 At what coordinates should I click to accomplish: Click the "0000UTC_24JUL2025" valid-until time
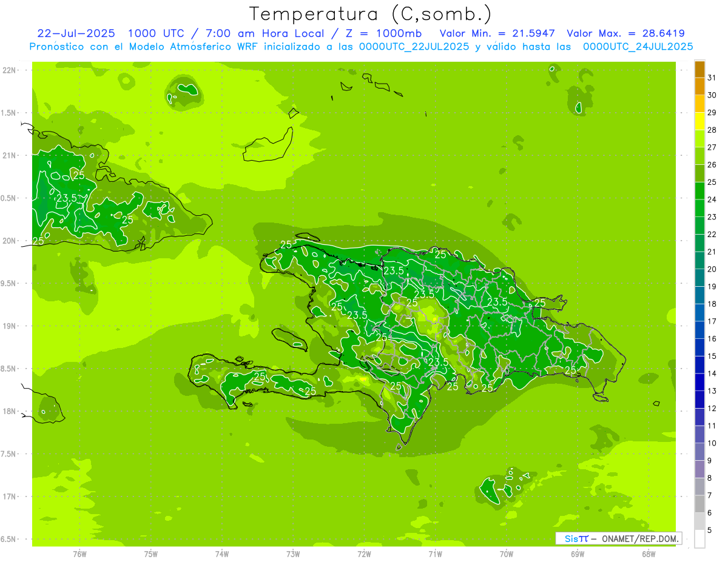pos(638,47)
